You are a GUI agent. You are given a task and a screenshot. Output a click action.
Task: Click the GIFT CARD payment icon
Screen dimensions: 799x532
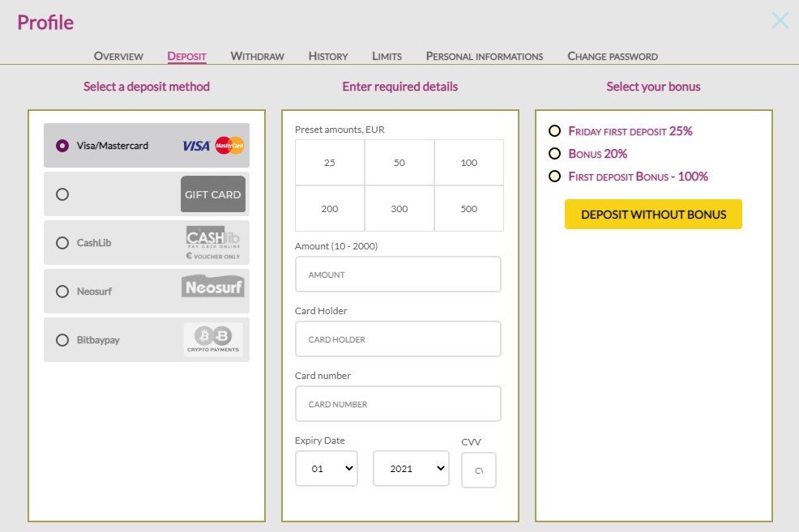(x=212, y=194)
